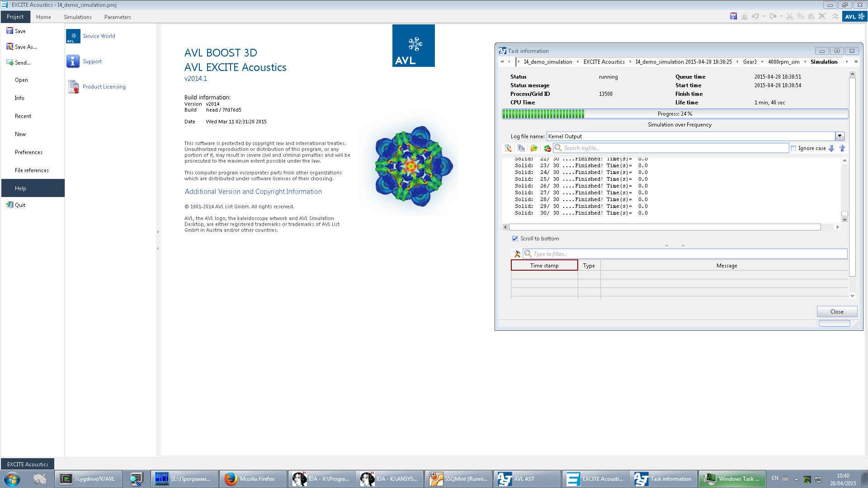The image size is (868, 488).
Task: Select the I4_demo_simulation breadcrumb root
Action: point(548,62)
